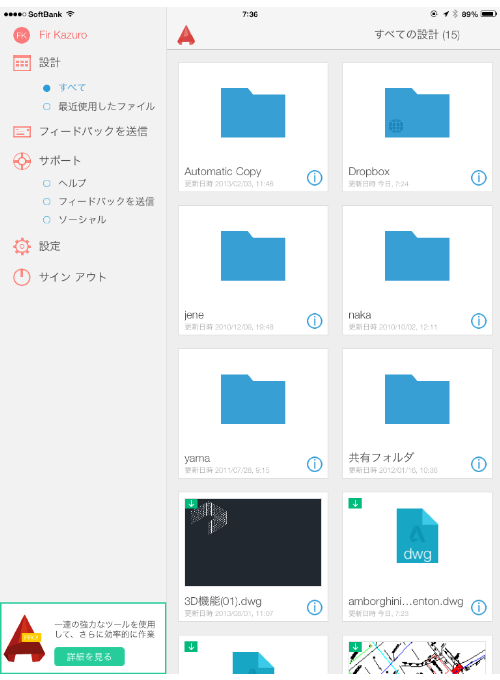The height and width of the screenshot is (680, 500).
Task: Show info for naka folder
Action: coord(479,321)
